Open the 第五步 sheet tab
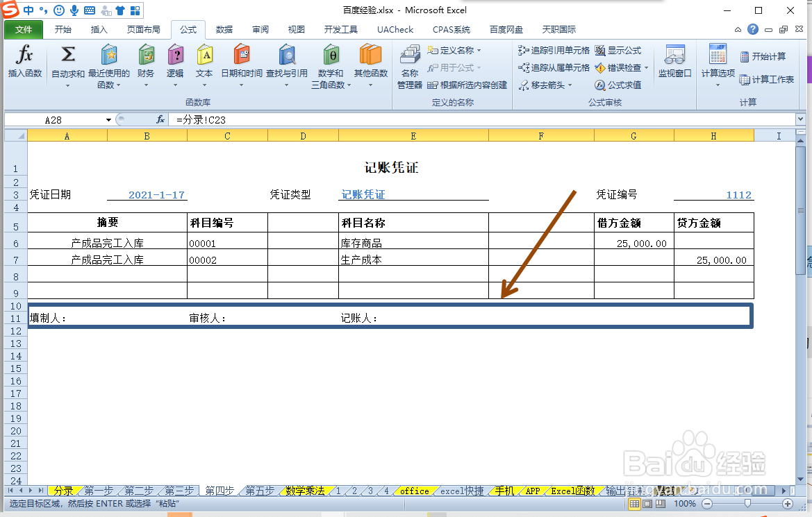 [x=260, y=491]
